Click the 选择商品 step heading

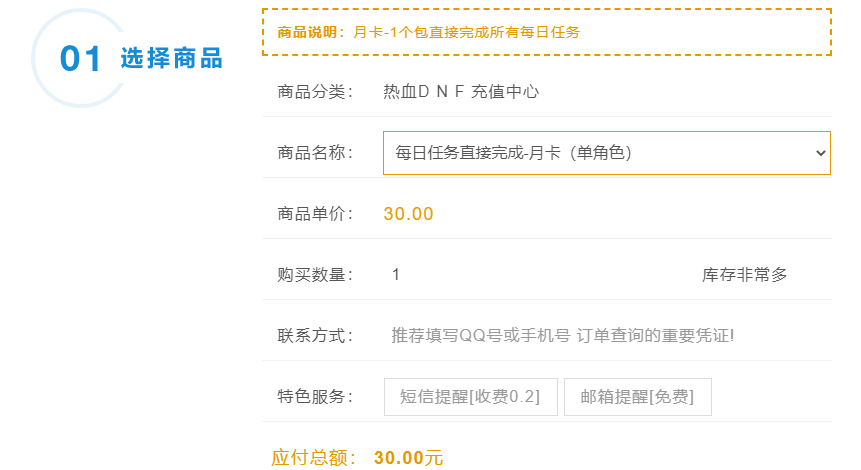tap(171, 58)
